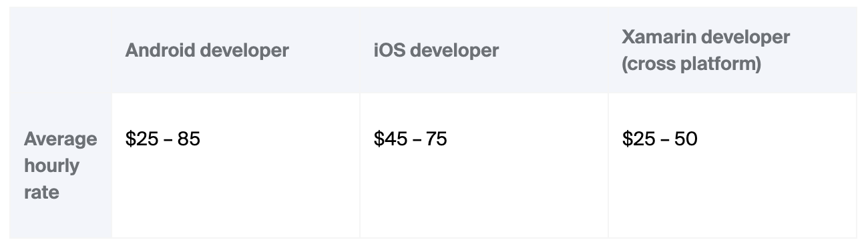Select the iOS developer column header

click(436, 50)
